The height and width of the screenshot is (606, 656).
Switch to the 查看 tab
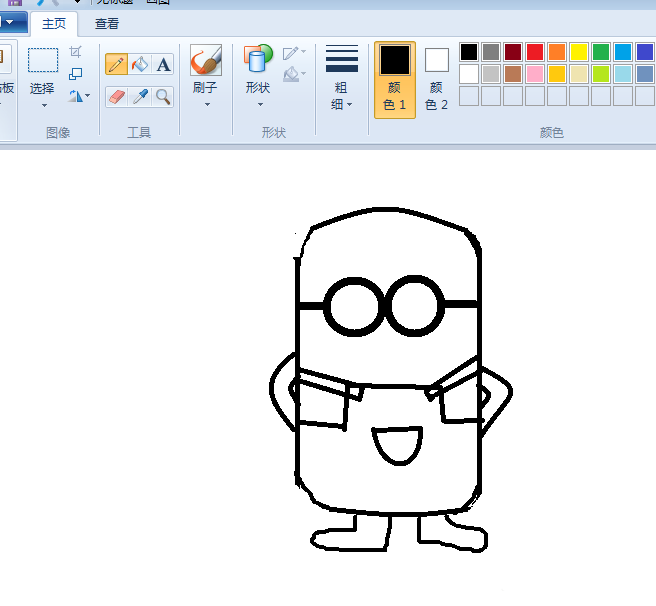pyautogui.click(x=107, y=23)
